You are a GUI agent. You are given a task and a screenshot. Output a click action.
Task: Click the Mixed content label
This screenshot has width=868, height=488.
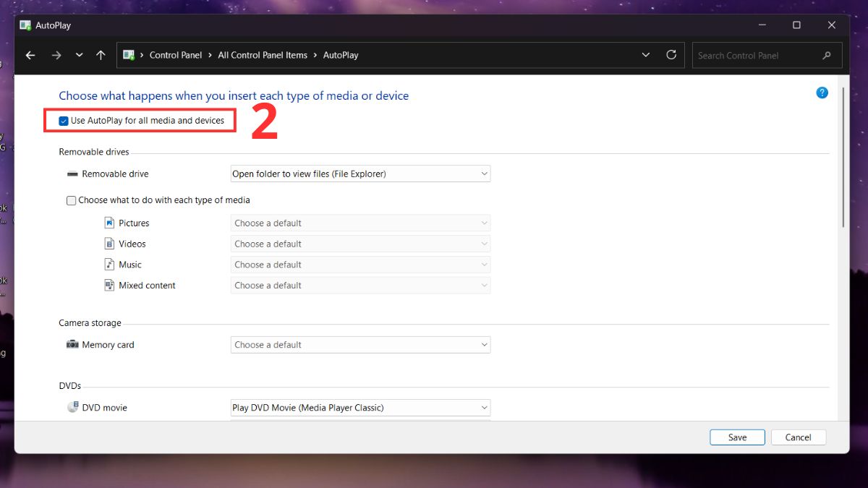point(147,286)
